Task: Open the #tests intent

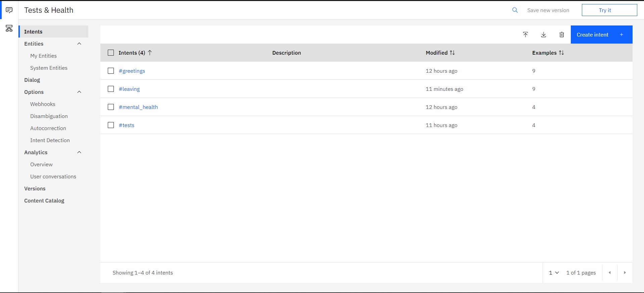Action: click(127, 125)
